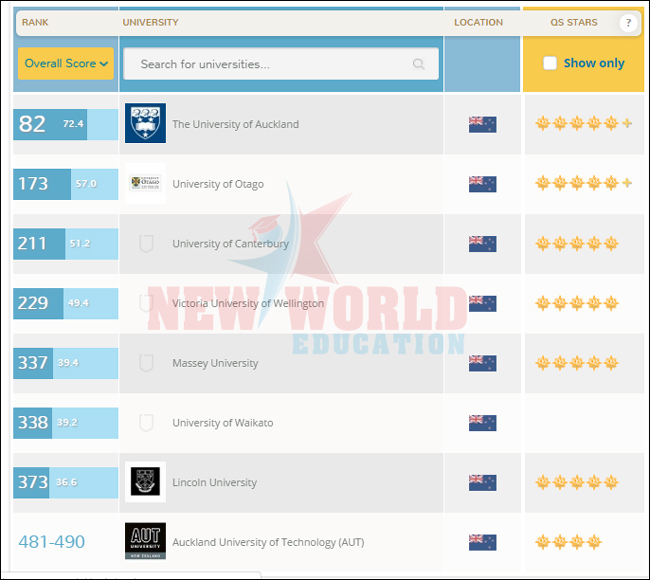Click University of Canterbury placeholder shield icon
The height and width of the screenshot is (580, 650).
coord(146,243)
